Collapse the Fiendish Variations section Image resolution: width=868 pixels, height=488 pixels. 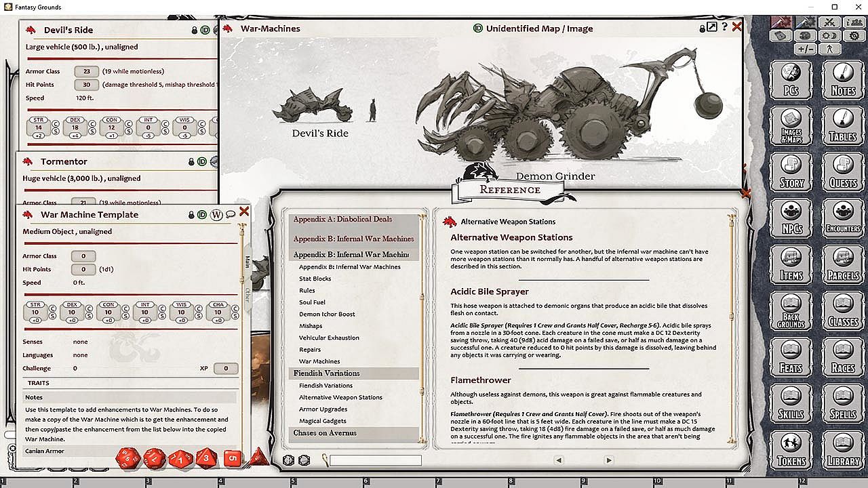[354, 373]
